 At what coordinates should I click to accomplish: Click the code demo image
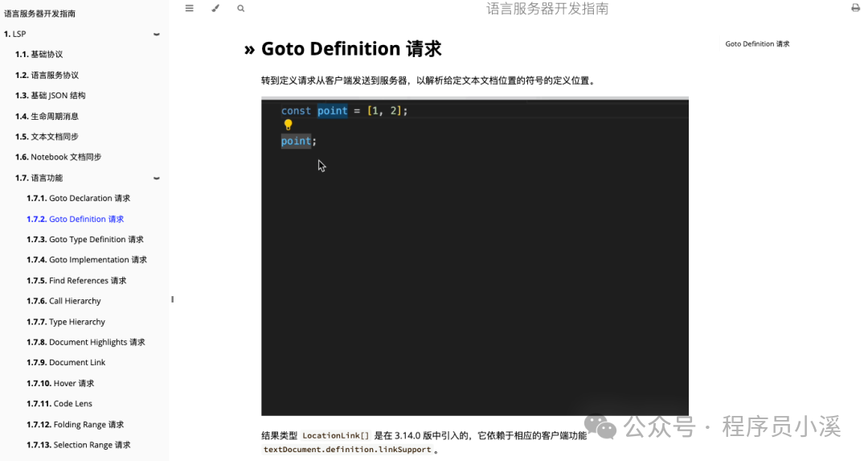tap(475, 256)
